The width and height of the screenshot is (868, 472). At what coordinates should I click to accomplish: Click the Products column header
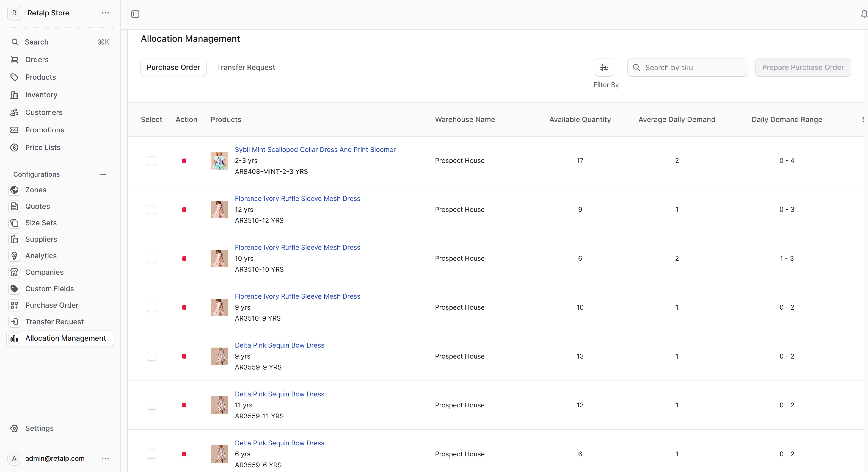pyautogui.click(x=226, y=120)
